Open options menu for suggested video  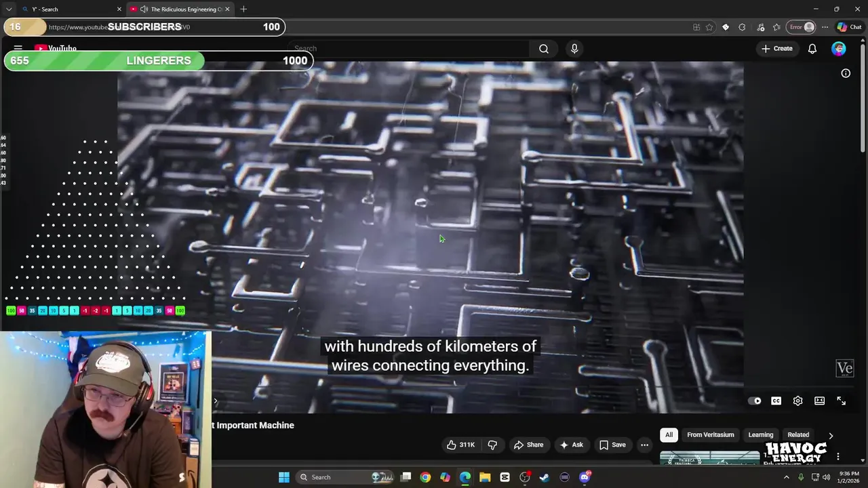[837, 457]
